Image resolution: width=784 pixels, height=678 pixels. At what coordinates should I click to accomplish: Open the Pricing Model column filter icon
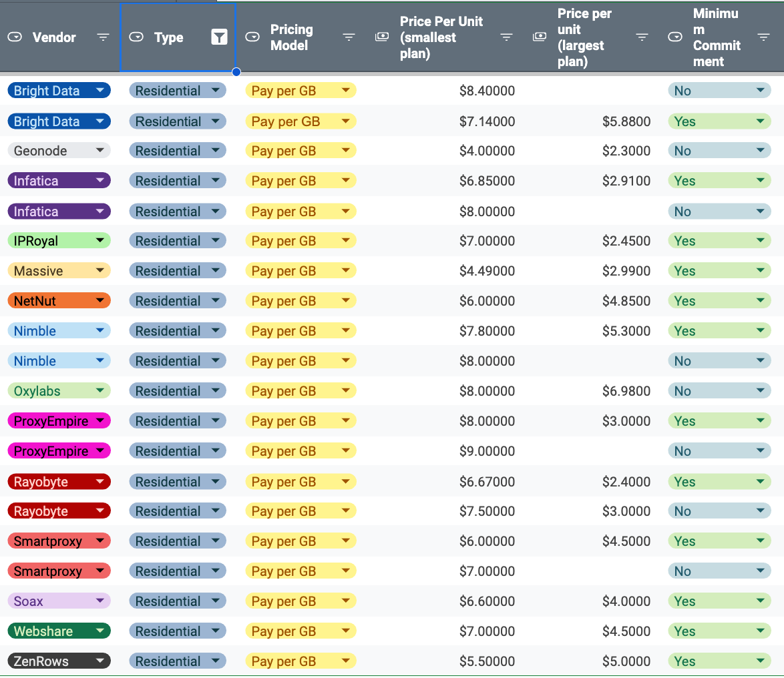[349, 37]
